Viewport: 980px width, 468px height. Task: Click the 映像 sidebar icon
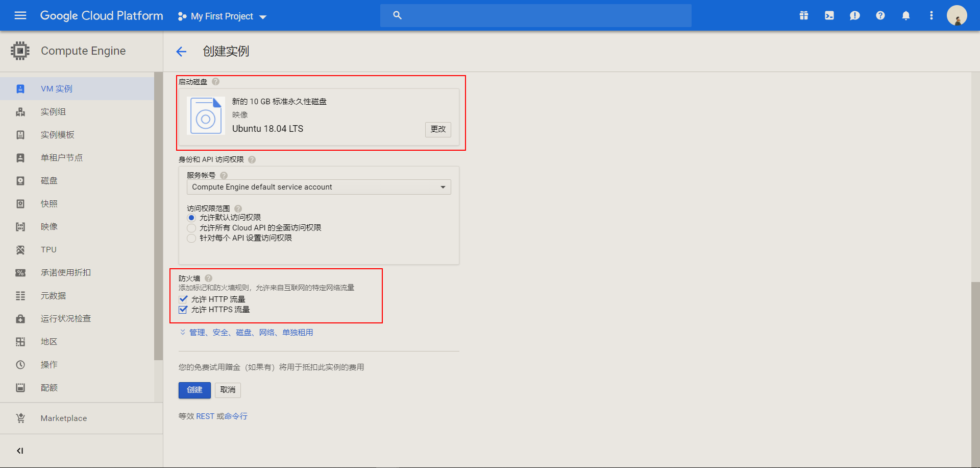point(20,227)
